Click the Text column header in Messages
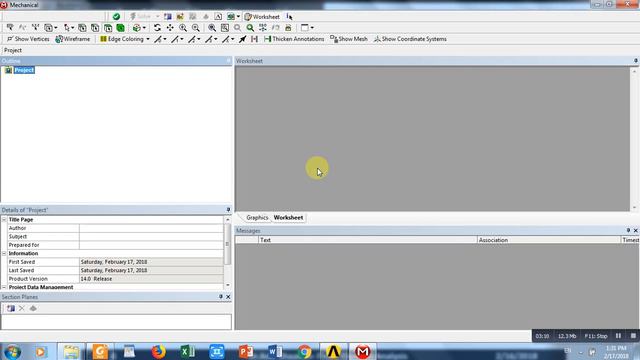This screenshot has width=640, height=360. click(x=368, y=240)
